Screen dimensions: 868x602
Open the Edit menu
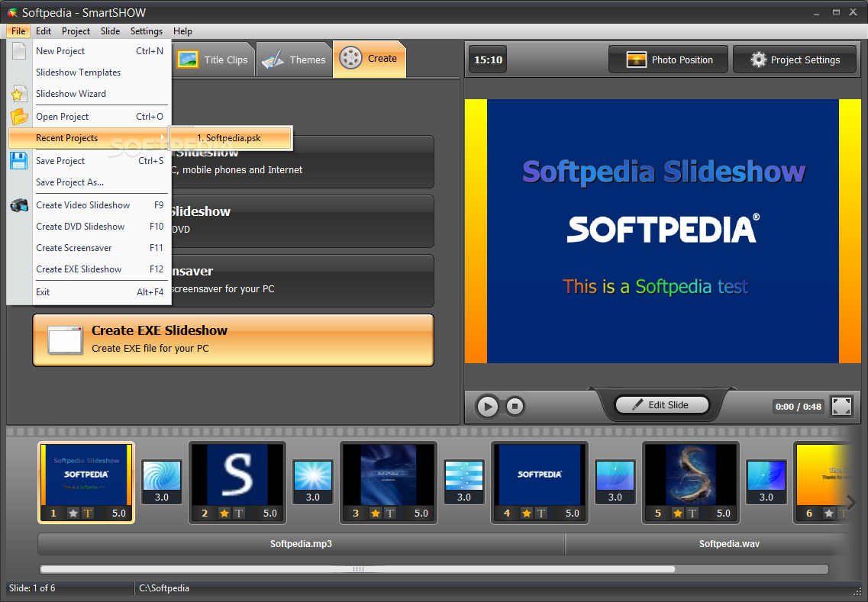coord(44,31)
